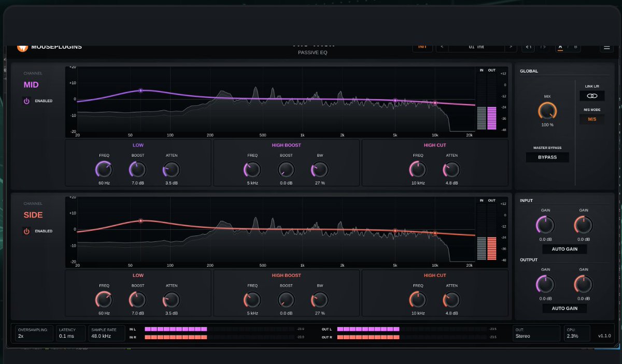Click the master BYPASS button
This screenshot has width=622, height=364.
pos(547,157)
